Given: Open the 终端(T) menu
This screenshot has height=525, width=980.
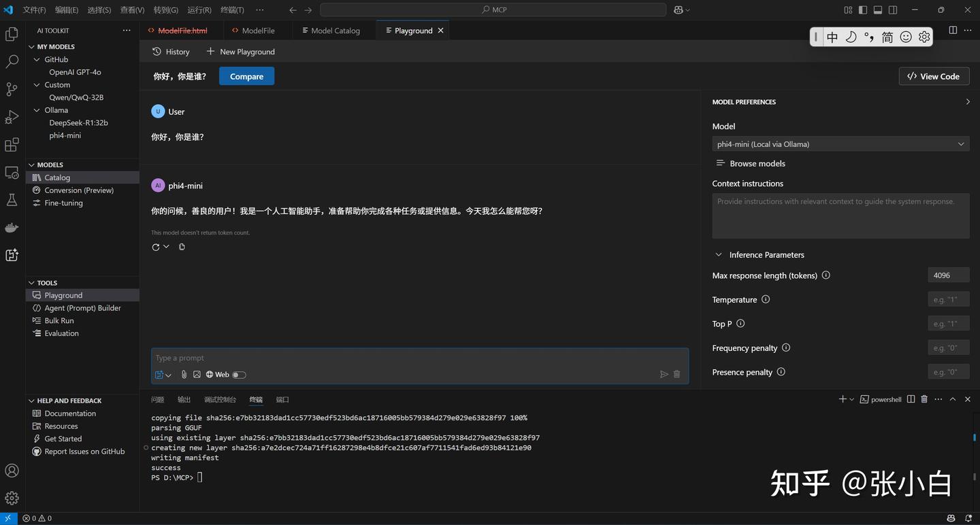Looking at the screenshot, I should point(232,10).
